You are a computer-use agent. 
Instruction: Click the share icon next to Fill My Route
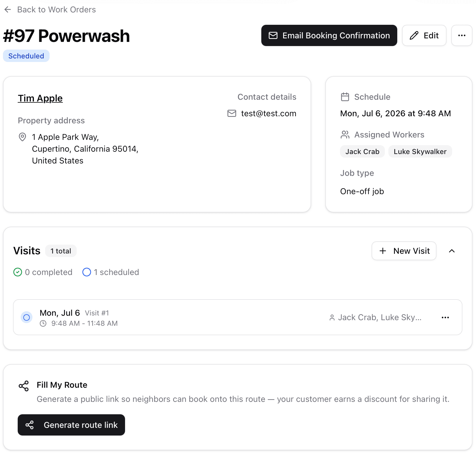(24, 386)
